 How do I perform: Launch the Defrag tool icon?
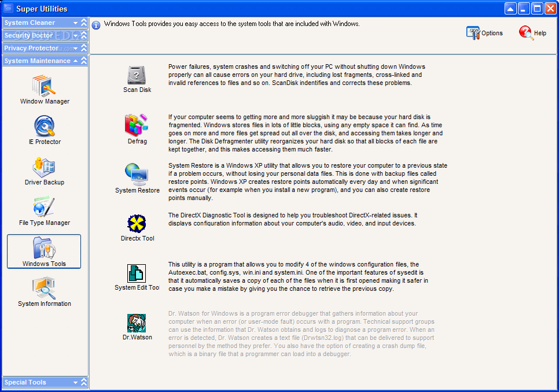coord(137,125)
